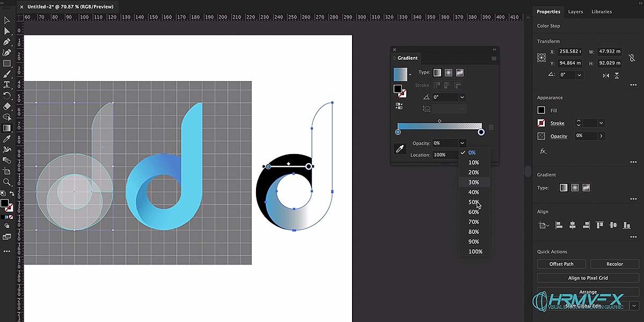644x322 pixels.
Task: Select the Rotate tool
Action: pos(7,96)
